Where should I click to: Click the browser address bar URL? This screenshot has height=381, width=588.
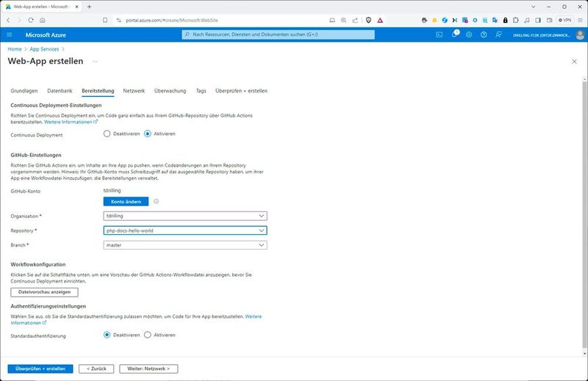click(x=172, y=21)
